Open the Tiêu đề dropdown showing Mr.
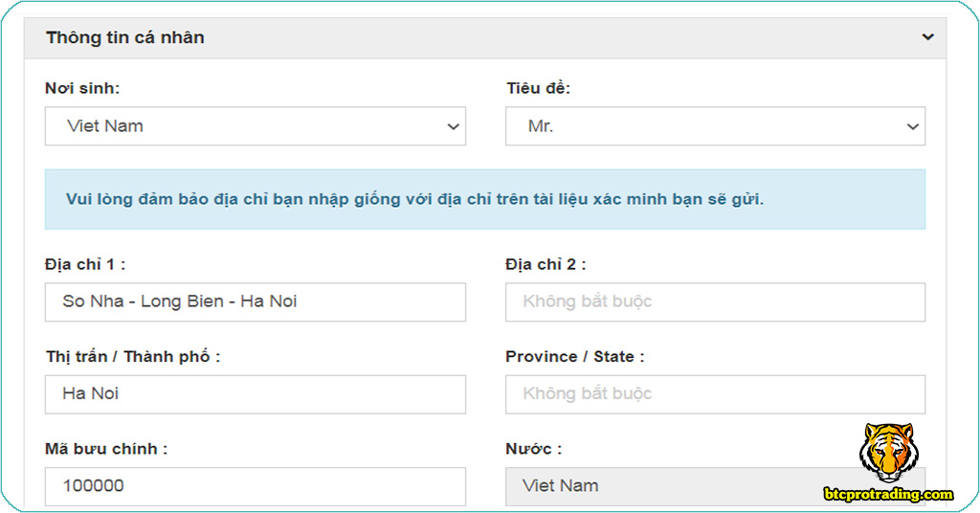 click(x=714, y=126)
